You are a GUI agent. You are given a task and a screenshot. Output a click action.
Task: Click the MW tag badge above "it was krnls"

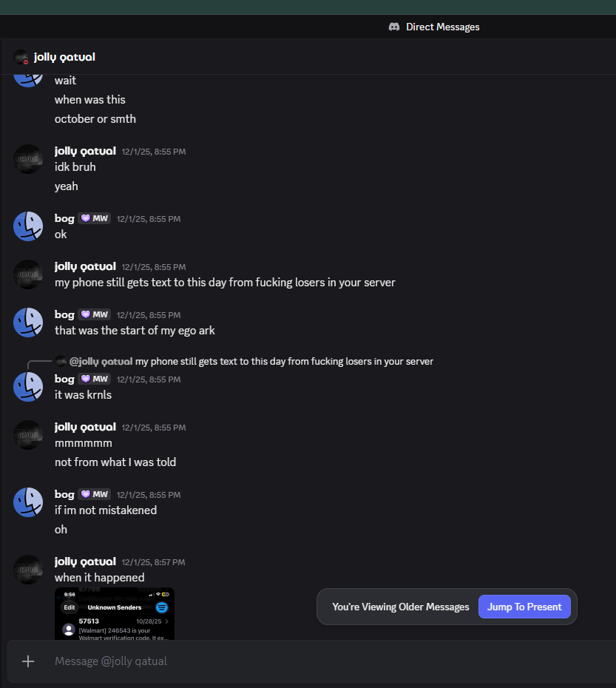click(95, 379)
